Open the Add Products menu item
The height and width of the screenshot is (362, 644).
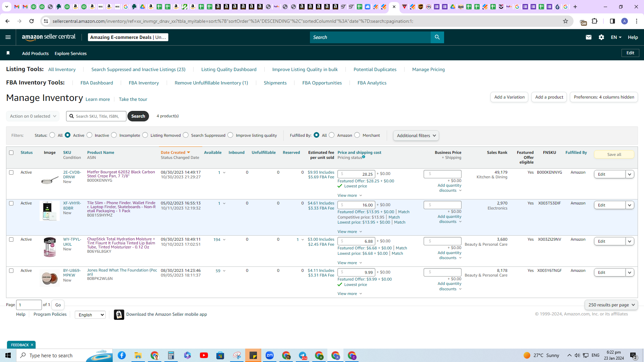click(35, 53)
